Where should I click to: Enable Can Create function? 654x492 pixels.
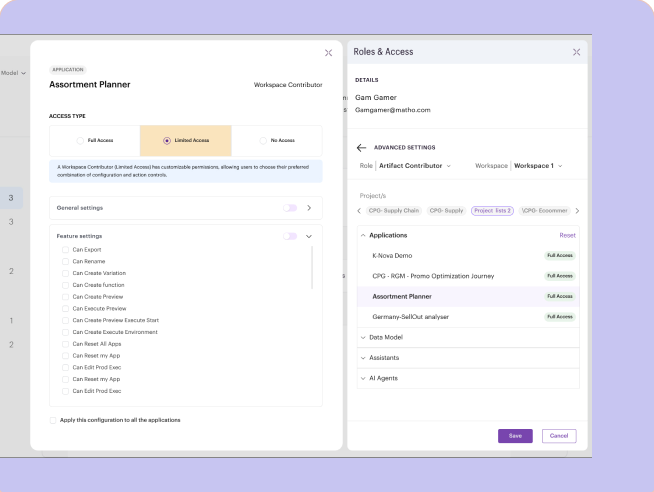coord(65,285)
